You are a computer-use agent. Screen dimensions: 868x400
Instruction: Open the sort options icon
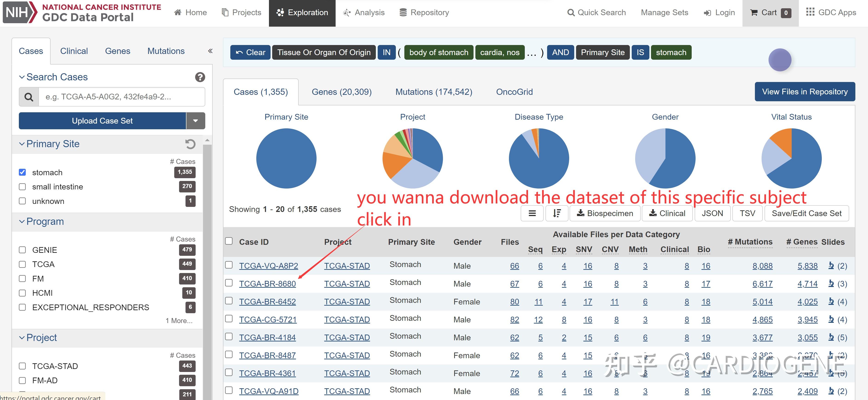557,213
